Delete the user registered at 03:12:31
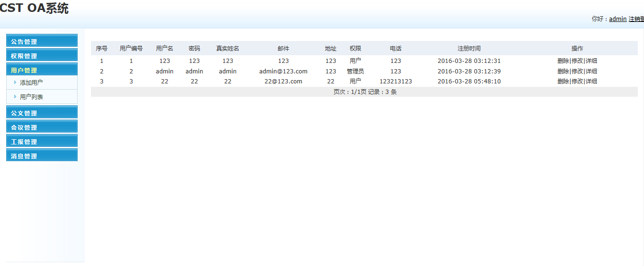 point(563,61)
